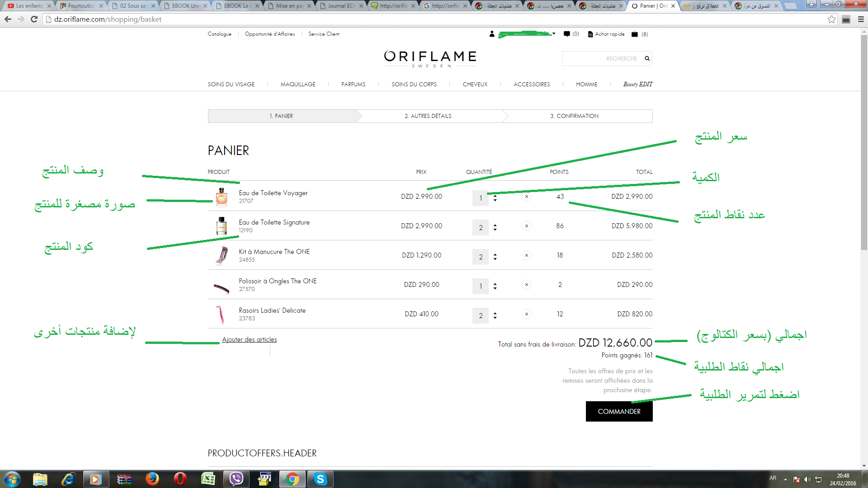Open Opportunité d'Affaires link

coord(270,34)
